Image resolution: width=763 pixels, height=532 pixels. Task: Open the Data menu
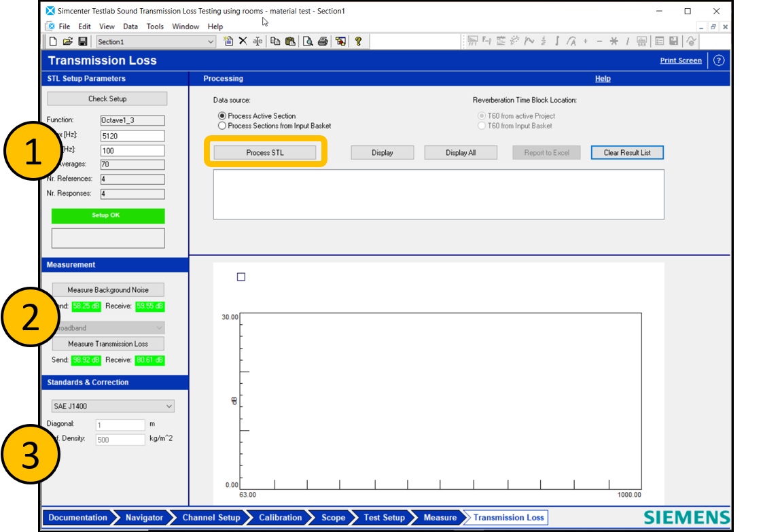(130, 26)
